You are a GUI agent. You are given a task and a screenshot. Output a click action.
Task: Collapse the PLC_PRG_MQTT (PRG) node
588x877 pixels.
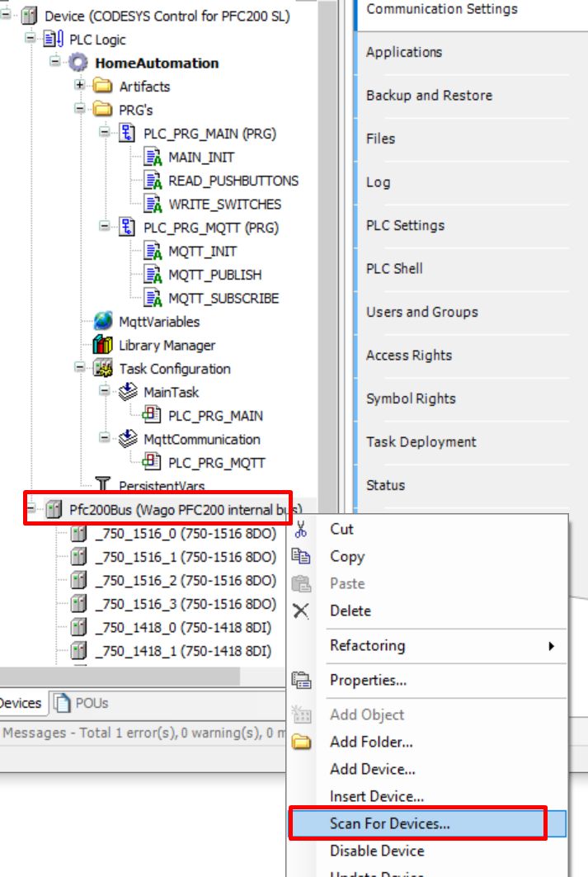click(105, 225)
